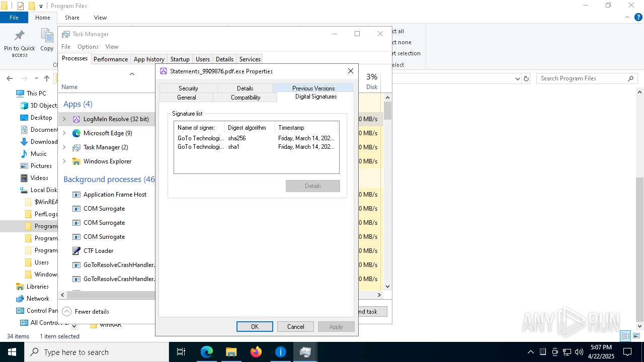Open File Explorer from taskbar
The image size is (644, 362).
pos(231,352)
